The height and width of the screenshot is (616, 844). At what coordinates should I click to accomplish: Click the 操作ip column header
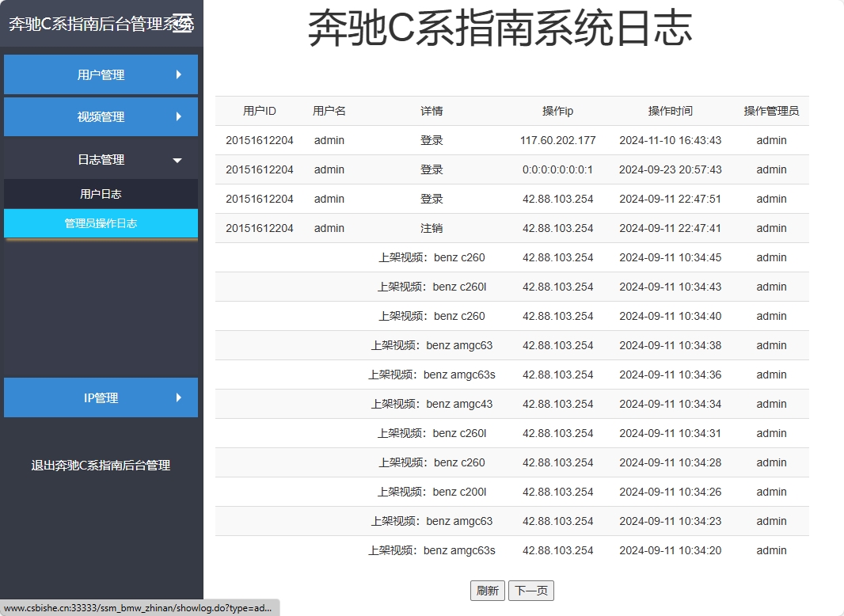pyautogui.click(x=557, y=111)
